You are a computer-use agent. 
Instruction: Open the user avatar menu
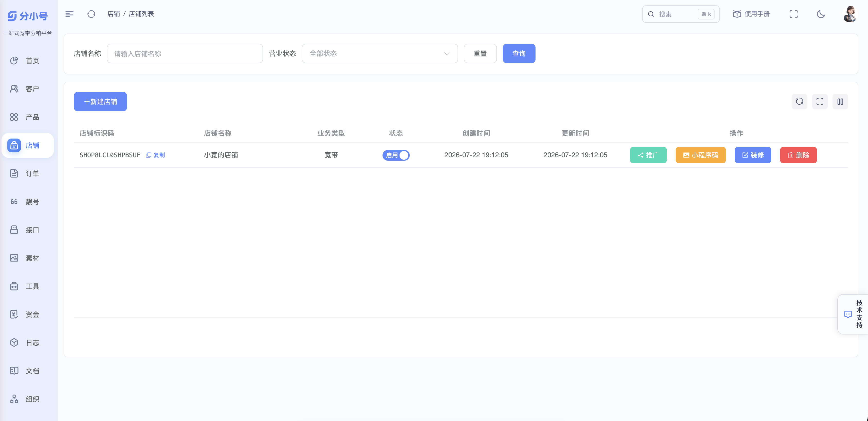(850, 14)
